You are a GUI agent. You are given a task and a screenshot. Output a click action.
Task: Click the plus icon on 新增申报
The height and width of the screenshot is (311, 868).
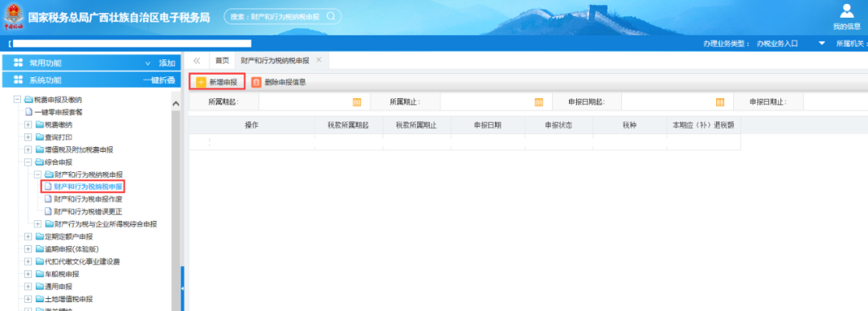(201, 83)
